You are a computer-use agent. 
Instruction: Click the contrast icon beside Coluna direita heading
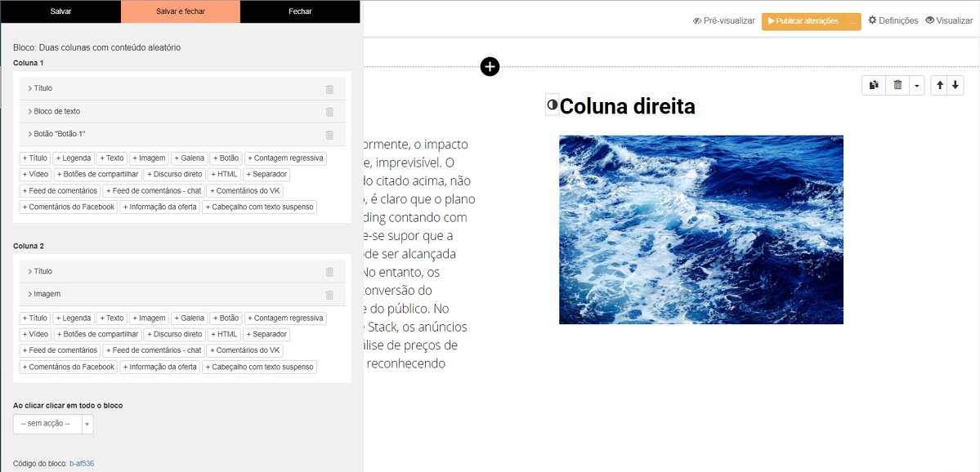pyautogui.click(x=553, y=105)
